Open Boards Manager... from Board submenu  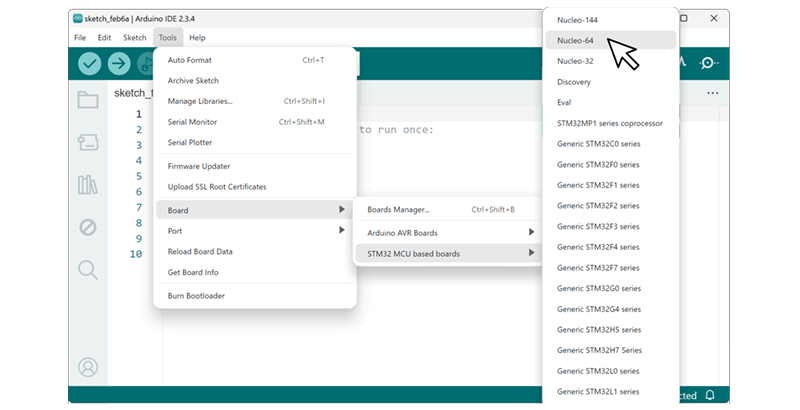pos(447,210)
